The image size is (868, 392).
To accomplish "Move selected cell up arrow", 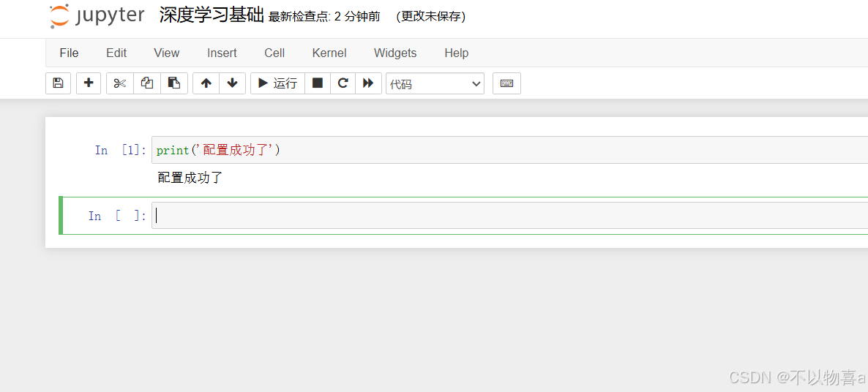I will tap(206, 83).
